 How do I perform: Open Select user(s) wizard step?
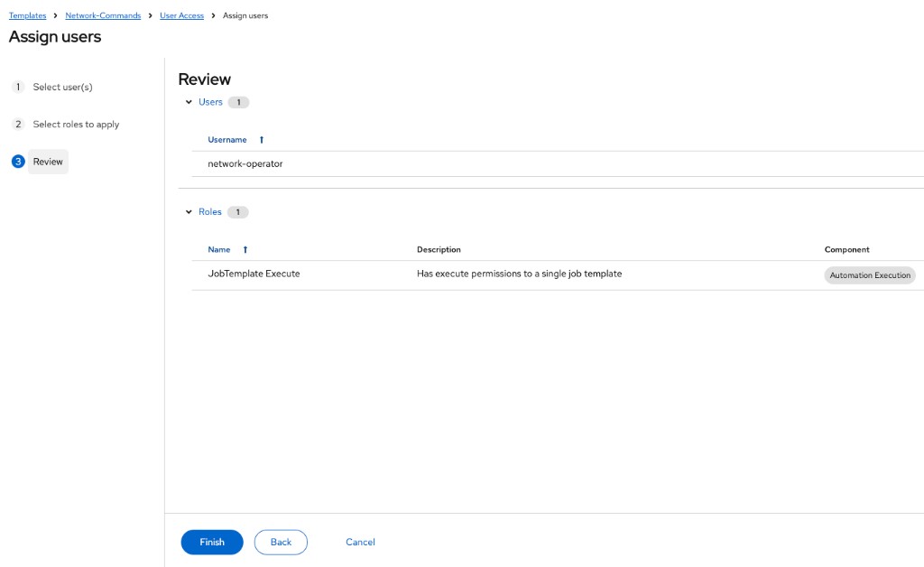coord(62,87)
